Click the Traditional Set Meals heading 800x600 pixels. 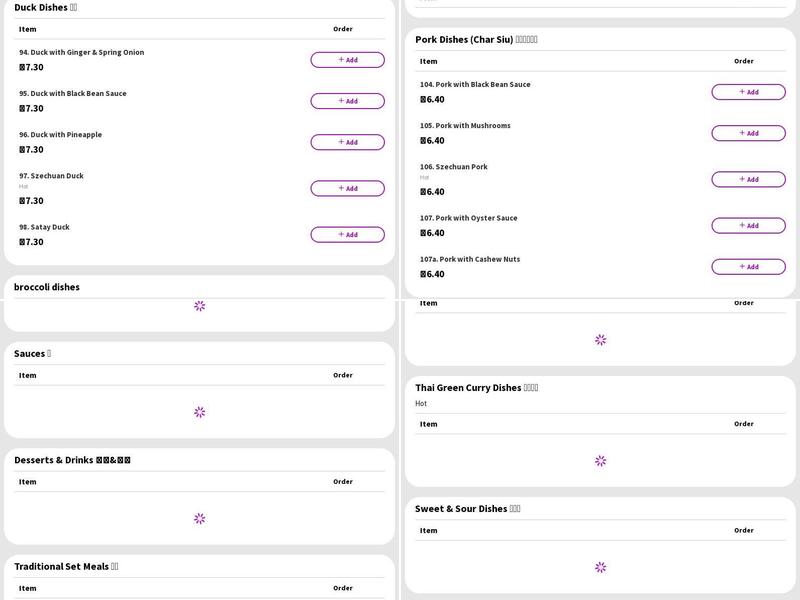tap(66, 566)
